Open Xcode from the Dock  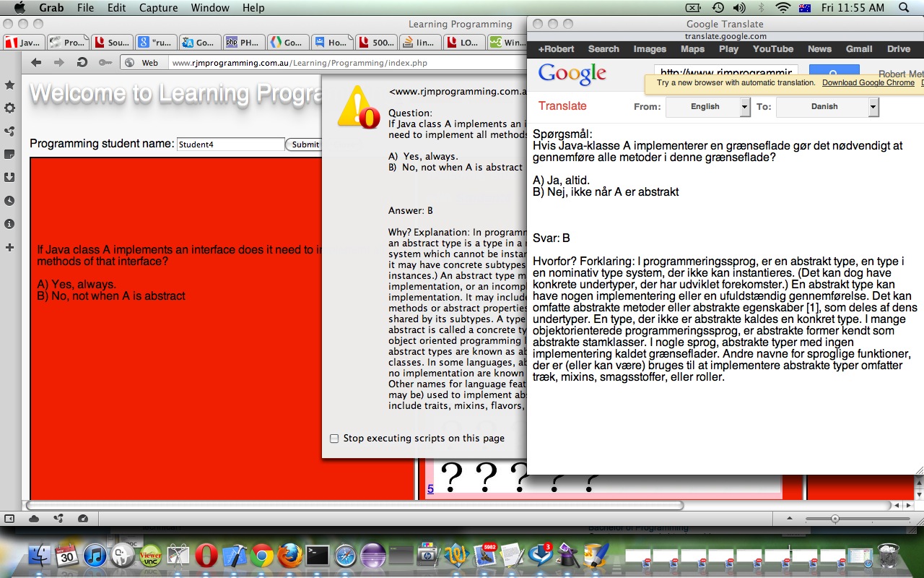click(234, 556)
